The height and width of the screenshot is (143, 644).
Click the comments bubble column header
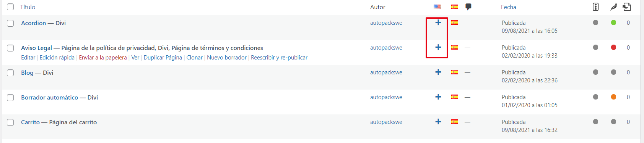pyautogui.click(x=468, y=7)
